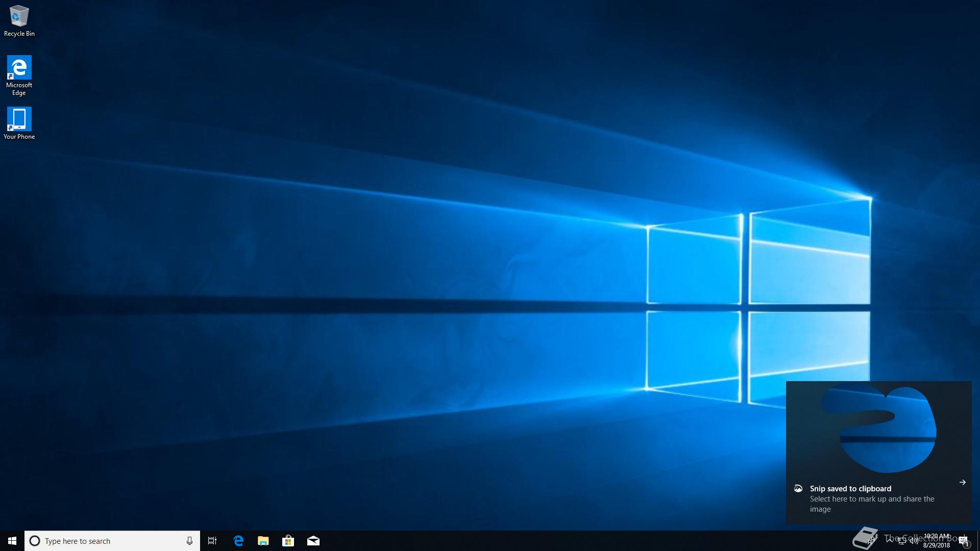Select the Your Phone desktop shortcut
Image resolution: width=980 pixels, height=551 pixels.
(x=19, y=123)
